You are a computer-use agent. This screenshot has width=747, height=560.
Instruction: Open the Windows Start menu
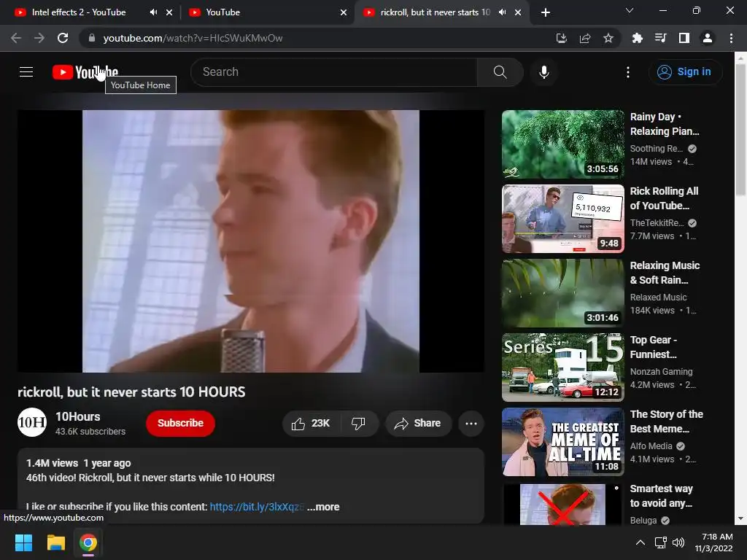[x=23, y=542]
